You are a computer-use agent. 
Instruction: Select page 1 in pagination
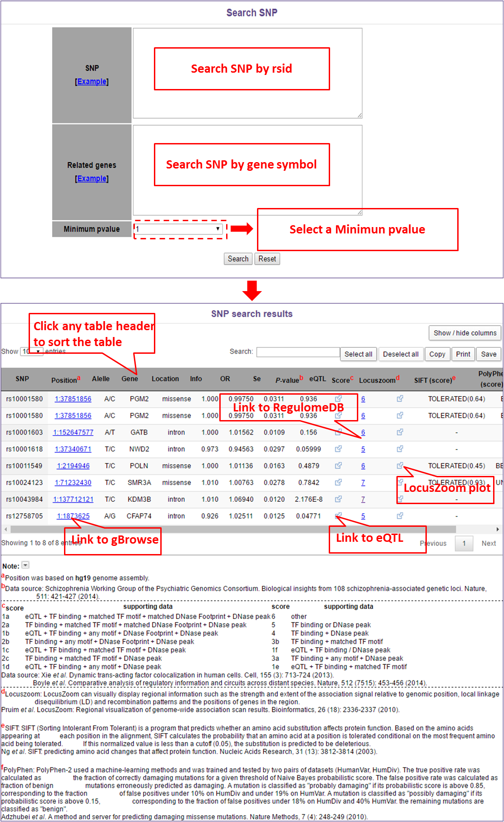tap(464, 543)
